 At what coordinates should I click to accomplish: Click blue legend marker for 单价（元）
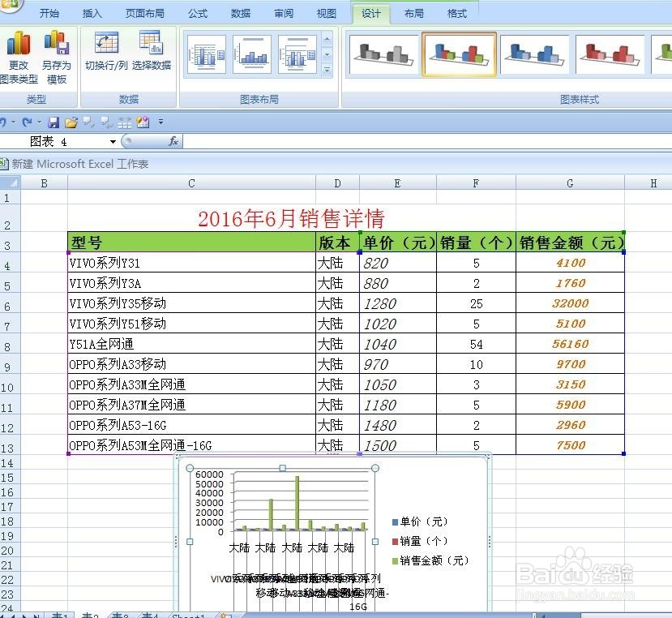pos(395,522)
